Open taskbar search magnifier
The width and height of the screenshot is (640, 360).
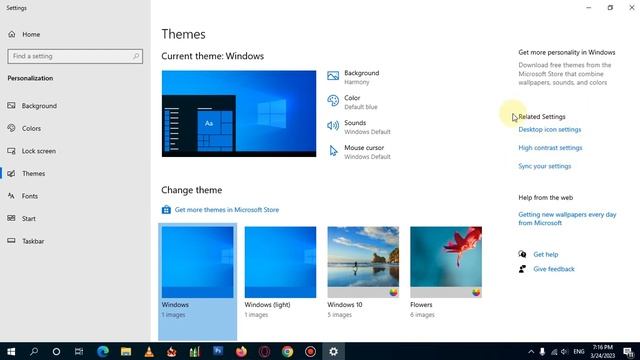[34, 351]
